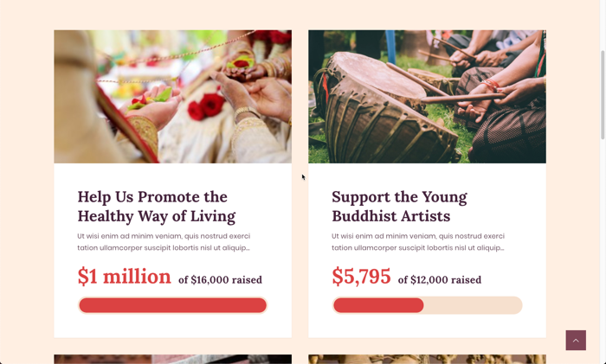The width and height of the screenshot is (606, 364).
Task: Open 'Support the Young Buddhist Artists' title
Action: click(399, 206)
